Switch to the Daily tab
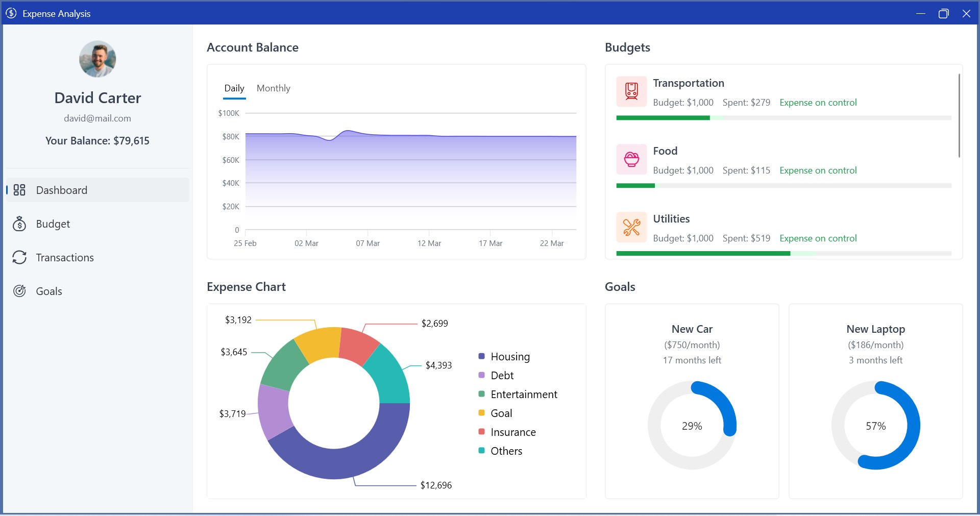 pyautogui.click(x=234, y=88)
